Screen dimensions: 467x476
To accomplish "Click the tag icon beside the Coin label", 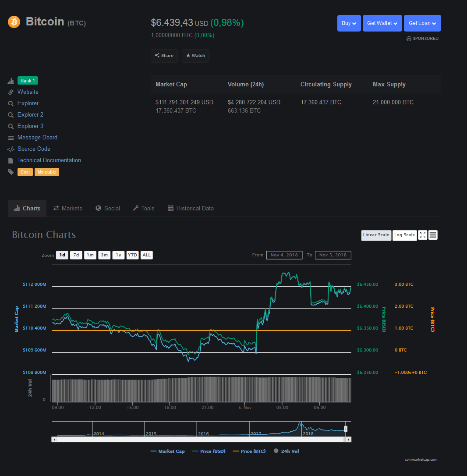I will (11, 172).
